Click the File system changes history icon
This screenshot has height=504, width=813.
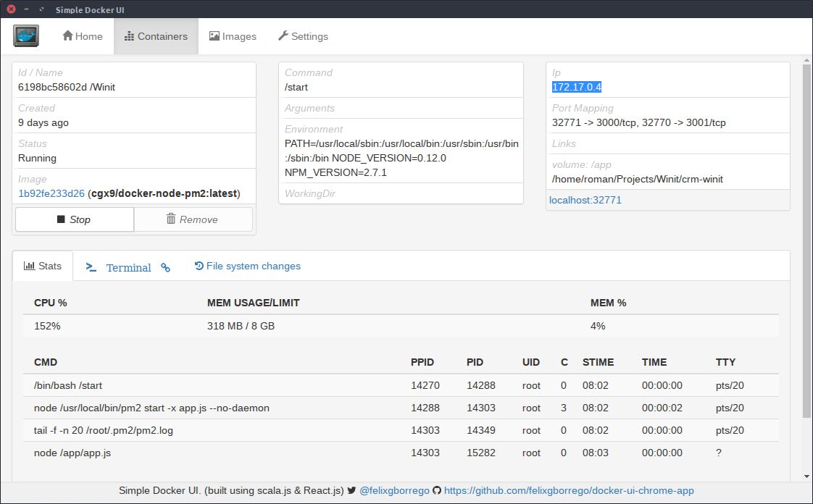click(199, 266)
